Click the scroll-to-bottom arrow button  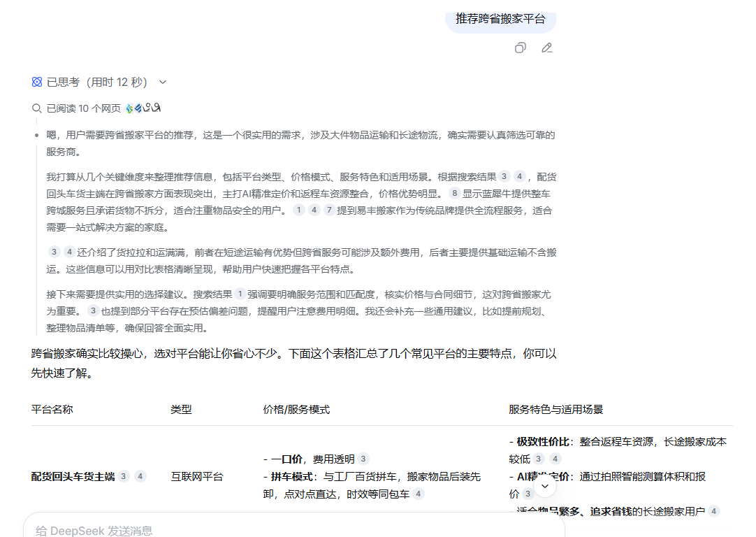tap(545, 486)
